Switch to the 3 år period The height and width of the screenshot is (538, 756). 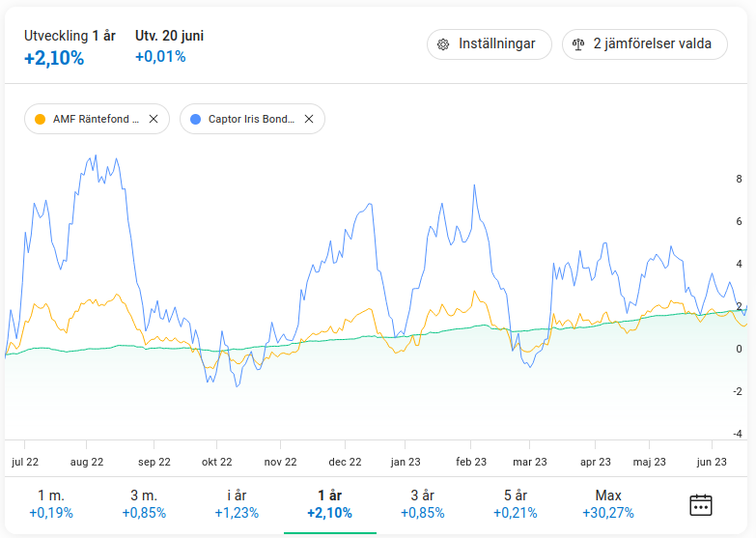(x=422, y=503)
